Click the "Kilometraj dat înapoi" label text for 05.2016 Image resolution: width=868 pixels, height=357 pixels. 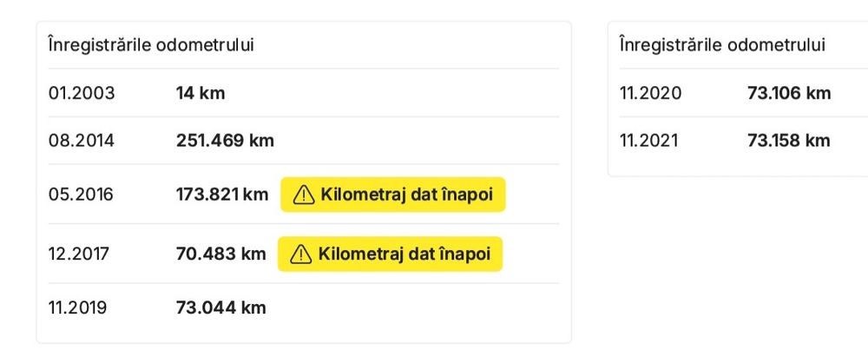pyautogui.click(x=407, y=195)
